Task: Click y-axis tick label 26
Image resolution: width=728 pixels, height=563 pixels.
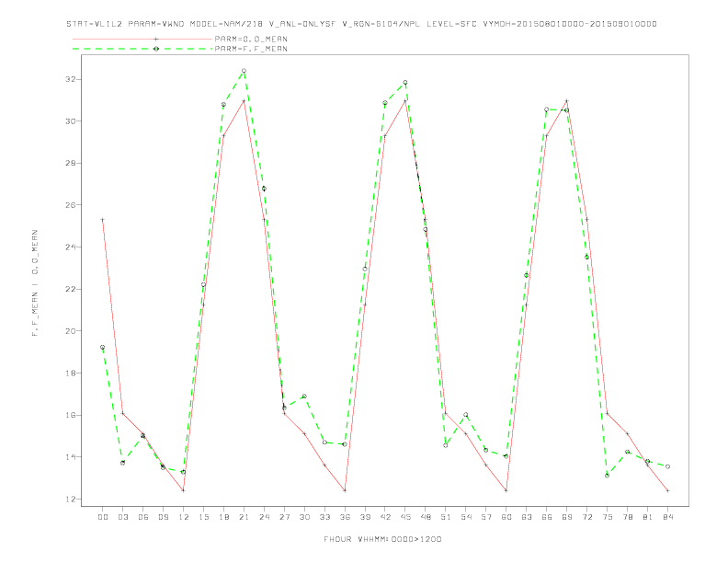Action: tap(70, 205)
